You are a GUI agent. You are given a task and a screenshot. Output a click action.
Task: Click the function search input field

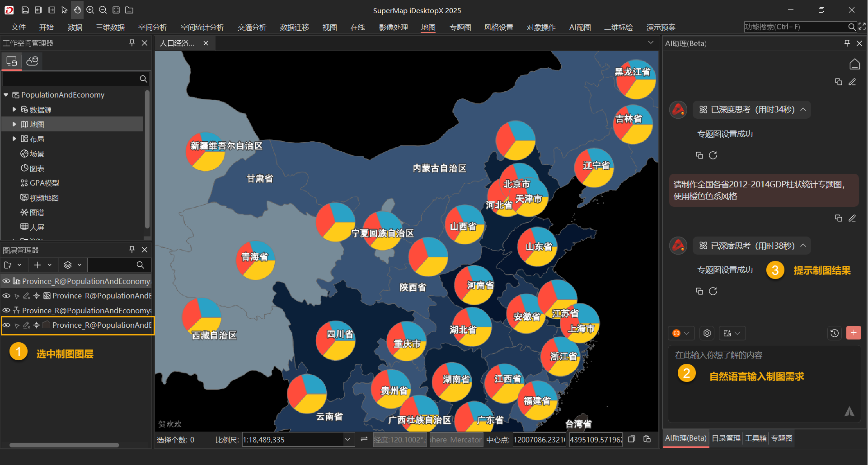[x=795, y=27]
